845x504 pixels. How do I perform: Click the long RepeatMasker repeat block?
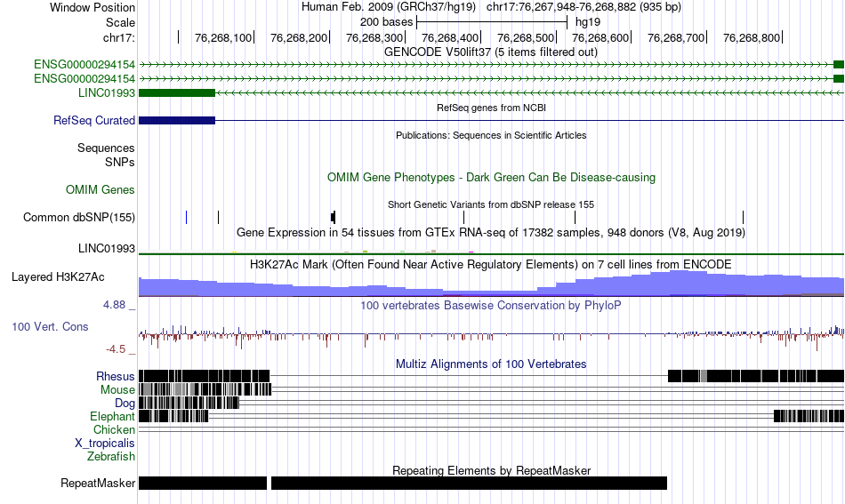tap(469, 483)
